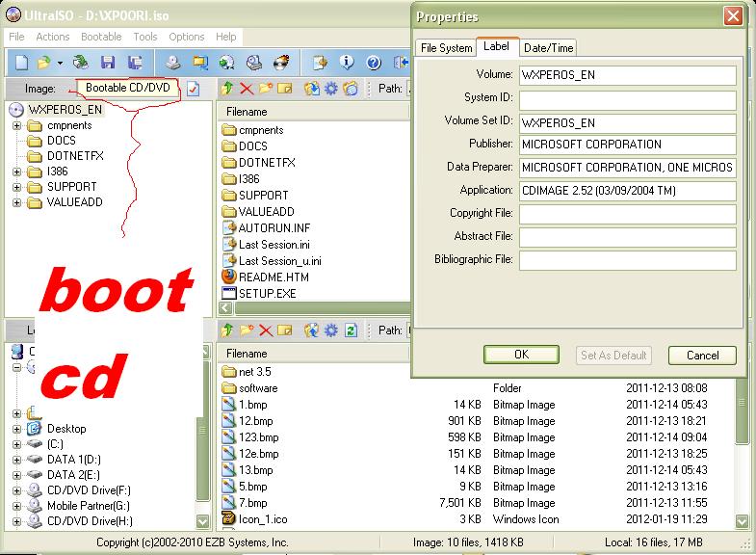Expand the SUPPORT folder tree node
This screenshot has width=756, height=555.
[x=17, y=187]
